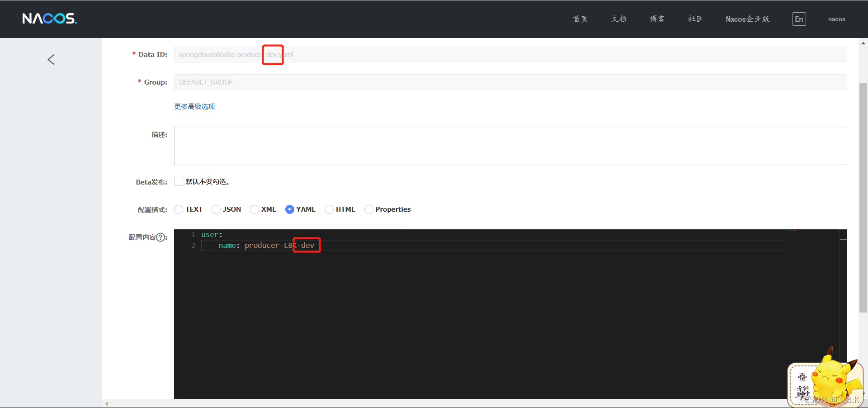Click the NACOS logo
Viewport: 868px width, 408px height.
[49, 19]
